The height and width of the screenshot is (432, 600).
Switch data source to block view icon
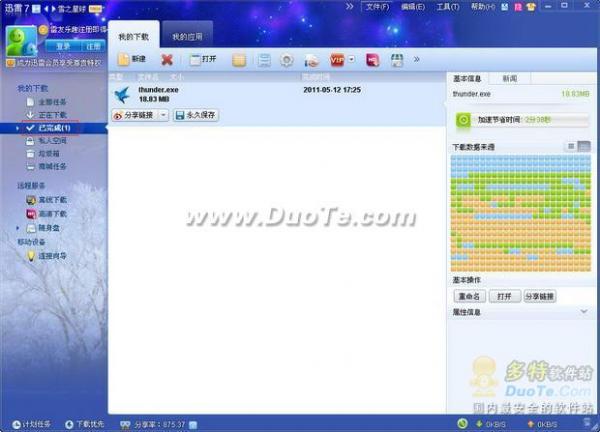[x=584, y=146]
